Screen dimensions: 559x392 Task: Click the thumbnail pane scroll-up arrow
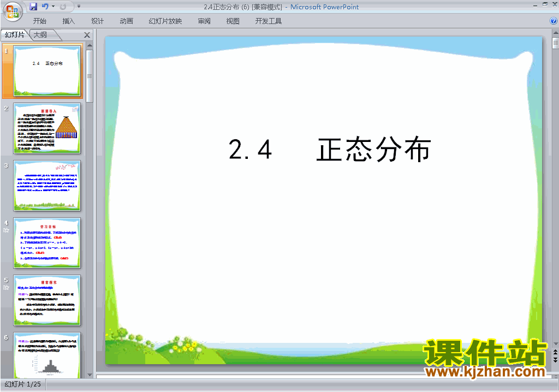pyautogui.click(x=90, y=45)
